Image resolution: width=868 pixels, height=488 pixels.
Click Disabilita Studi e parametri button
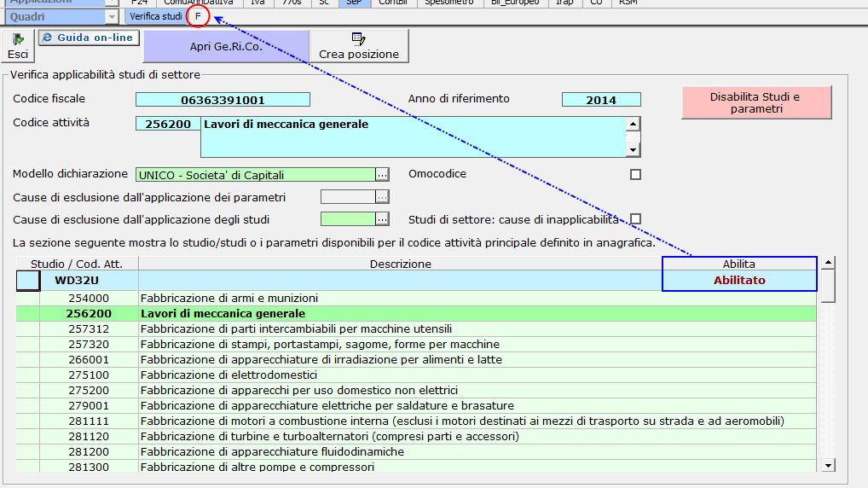[756, 102]
